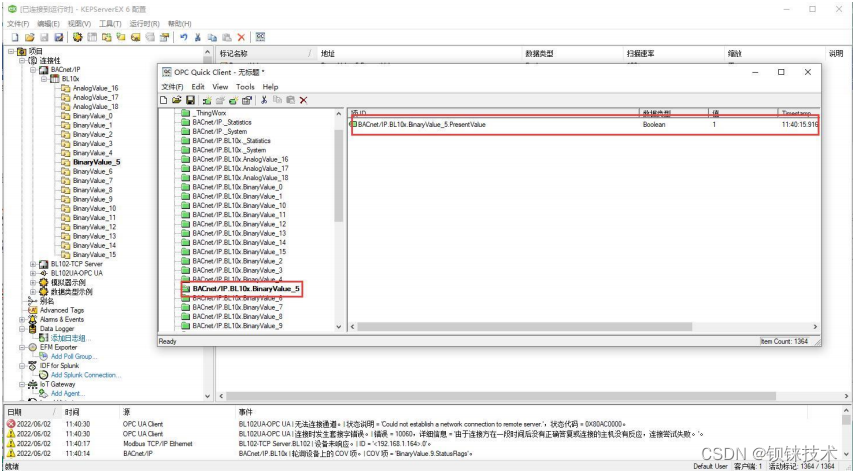Click New Project icon in KEPServerEX toolbar

pyautogui.click(x=15, y=37)
